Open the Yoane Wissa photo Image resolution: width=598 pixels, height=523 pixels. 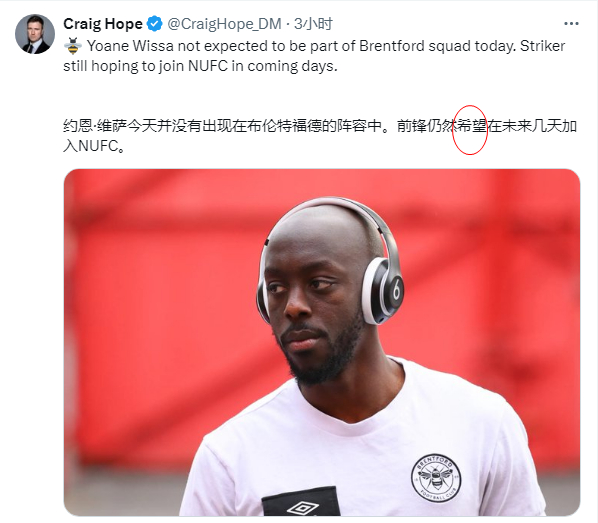click(x=322, y=342)
